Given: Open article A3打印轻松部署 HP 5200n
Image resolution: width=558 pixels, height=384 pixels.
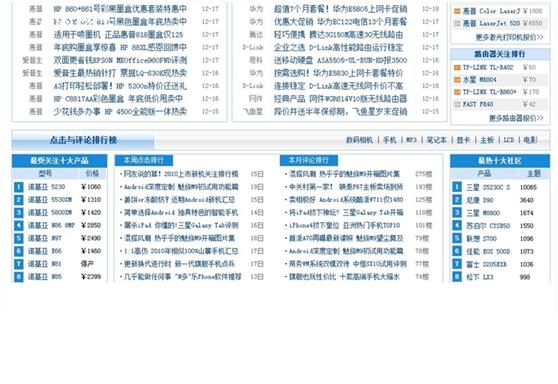Looking at the screenshot, I should click(120, 86).
